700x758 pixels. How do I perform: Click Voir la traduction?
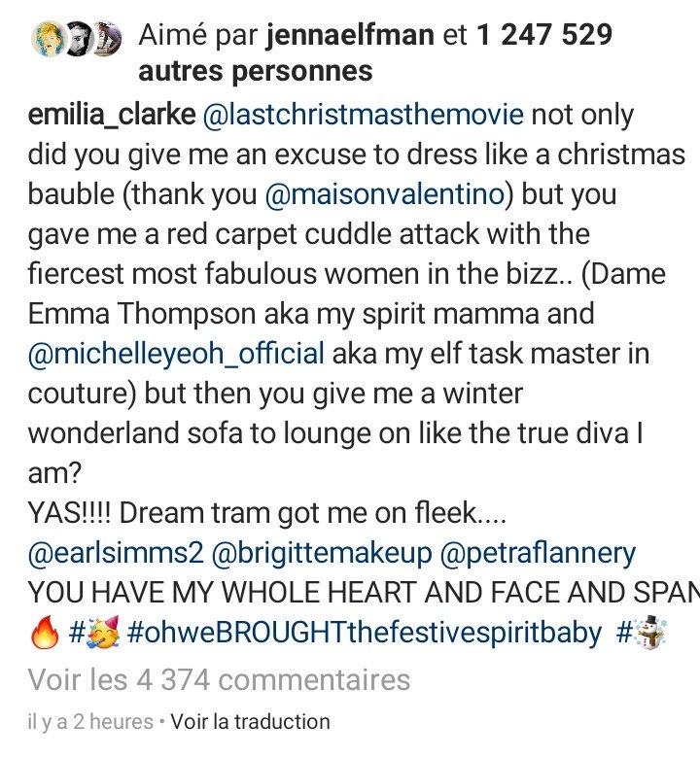pyautogui.click(x=251, y=722)
